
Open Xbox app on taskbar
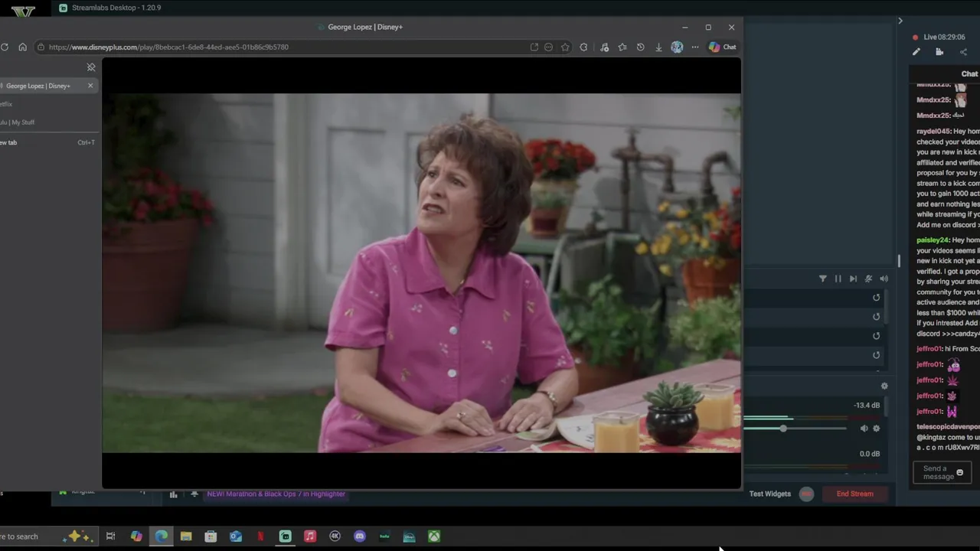click(x=434, y=536)
